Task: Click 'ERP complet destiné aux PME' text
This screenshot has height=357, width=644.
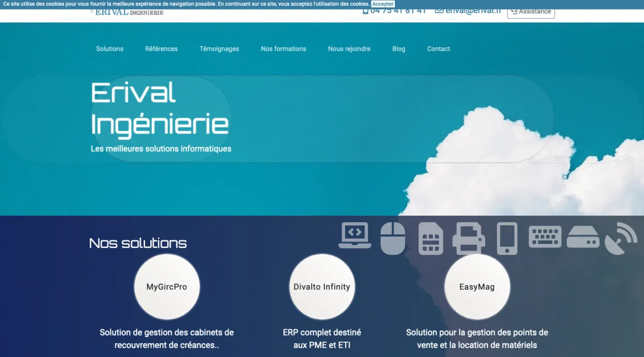Action: click(x=322, y=339)
